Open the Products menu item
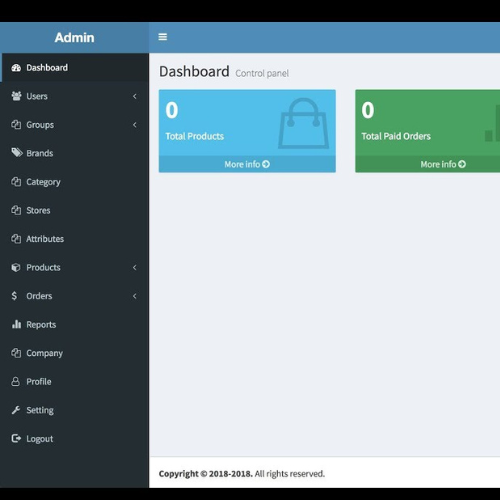The height and width of the screenshot is (500, 500). click(74, 267)
